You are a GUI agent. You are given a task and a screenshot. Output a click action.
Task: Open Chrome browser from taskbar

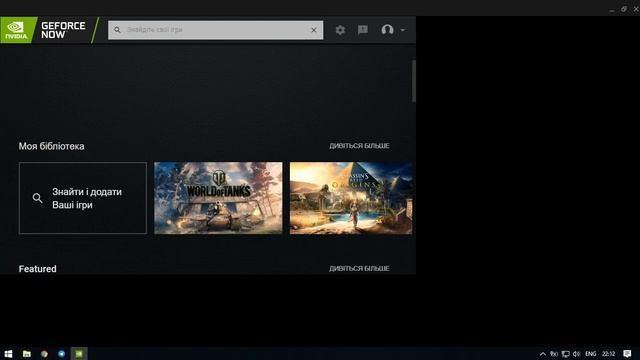click(x=44, y=354)
